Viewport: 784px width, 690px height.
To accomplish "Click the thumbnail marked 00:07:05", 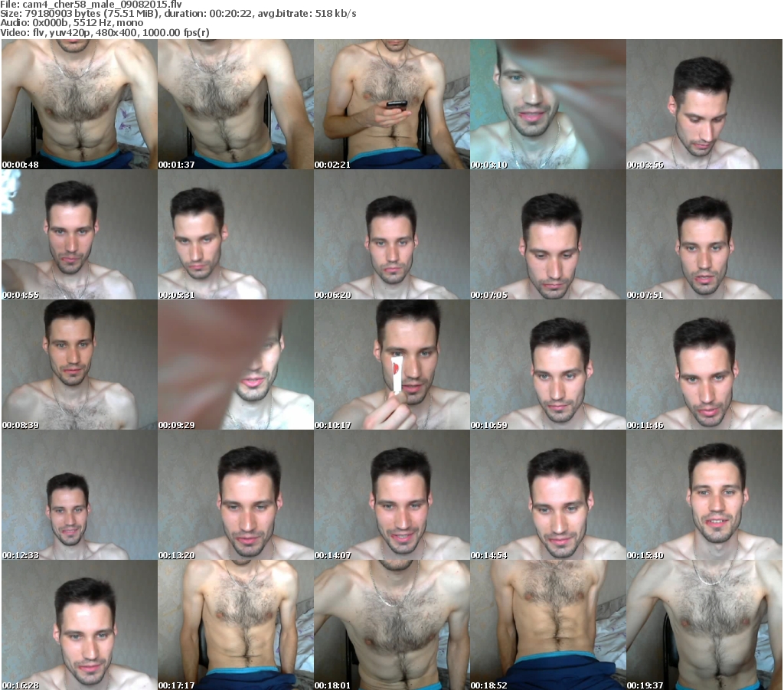I will click(548, 234).
